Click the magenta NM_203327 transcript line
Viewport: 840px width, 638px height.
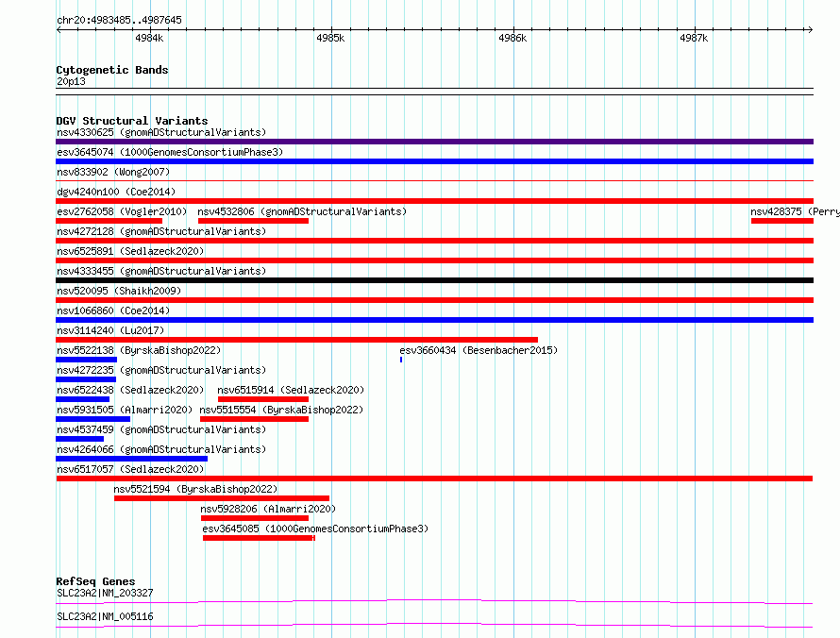[x=434, y=601]
